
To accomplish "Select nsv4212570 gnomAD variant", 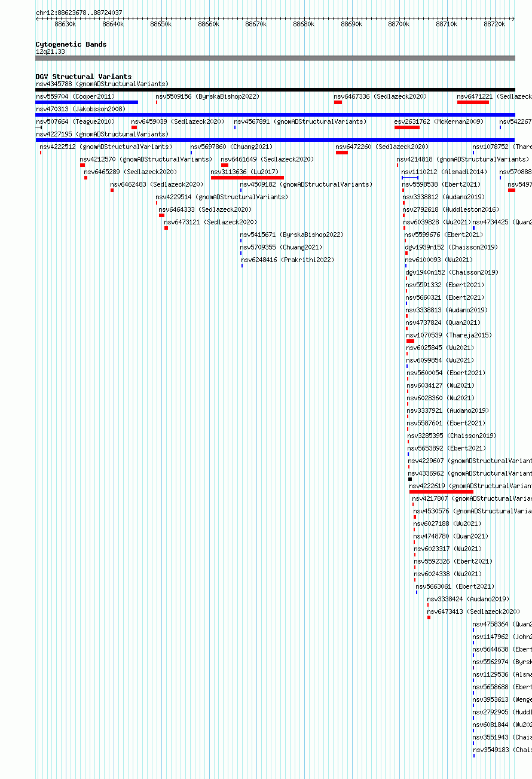I will (146, 159).
